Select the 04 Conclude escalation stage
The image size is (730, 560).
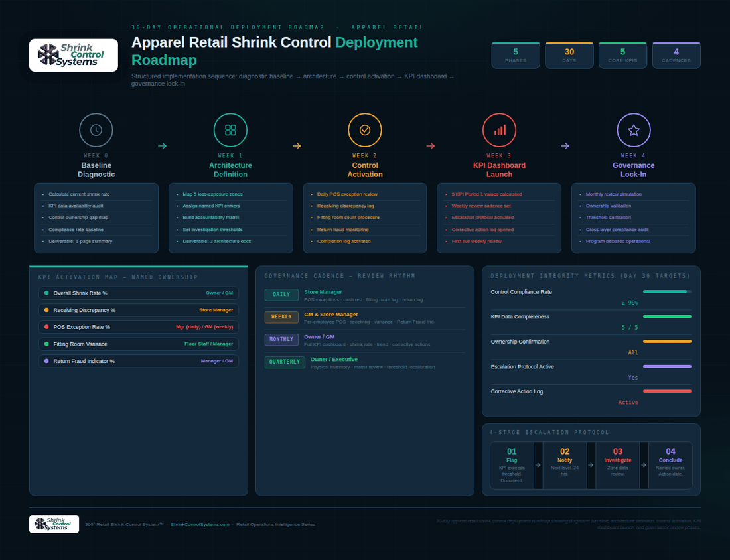(670, 465)
